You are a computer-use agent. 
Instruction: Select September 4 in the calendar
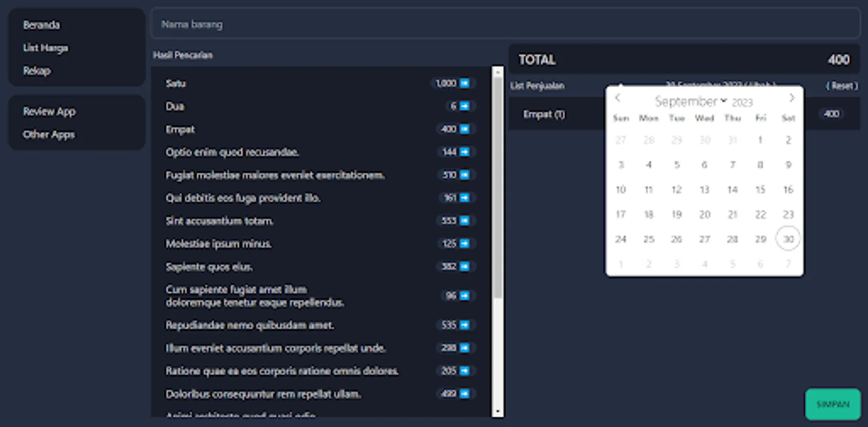649,165
